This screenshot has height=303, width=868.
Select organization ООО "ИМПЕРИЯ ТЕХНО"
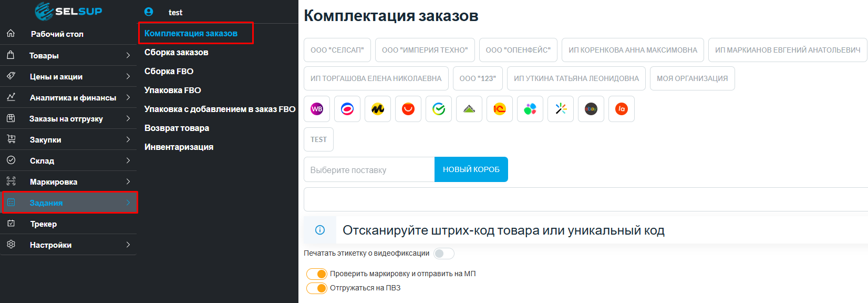click(x=425, y=50)
